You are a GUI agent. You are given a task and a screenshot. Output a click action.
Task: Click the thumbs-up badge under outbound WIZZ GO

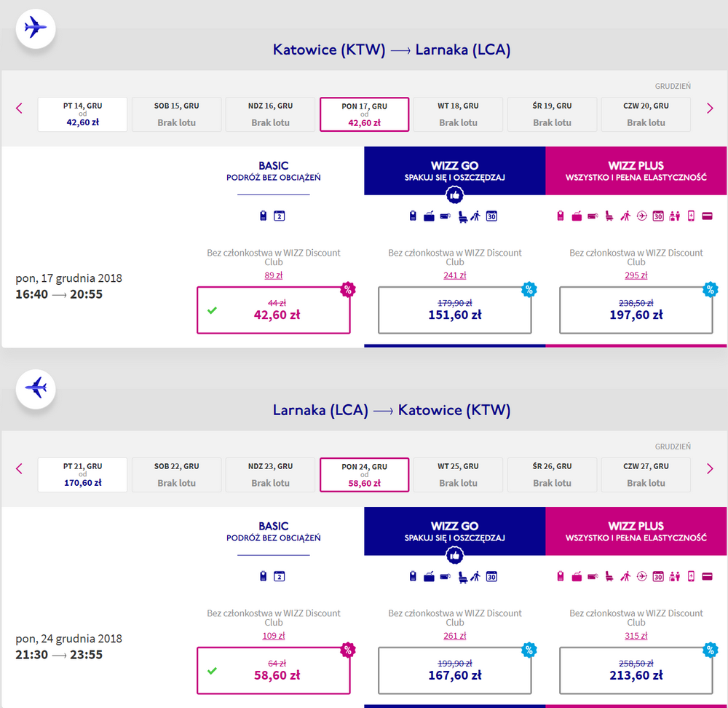pos(454,195)
